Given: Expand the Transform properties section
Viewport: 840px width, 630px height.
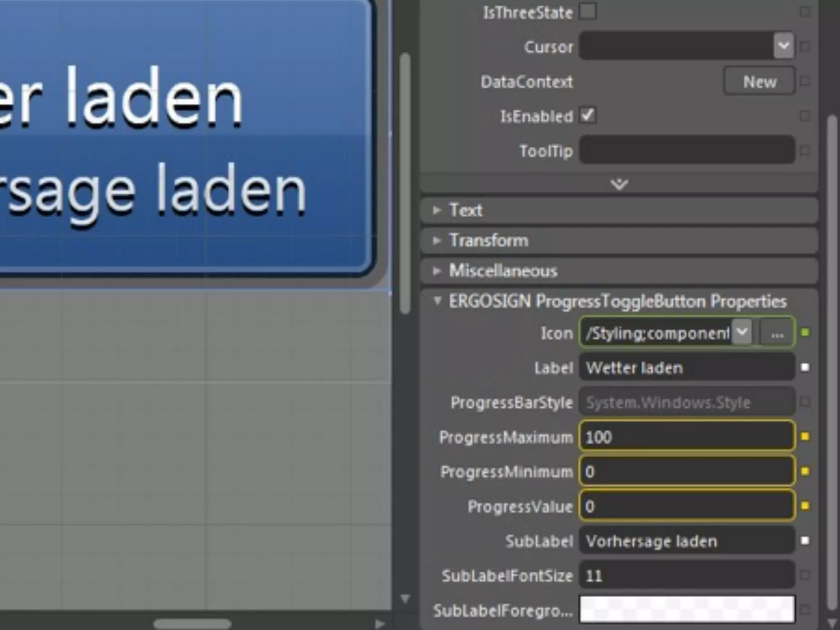Looking at the screenshot, I should click(x=437, y=240).
